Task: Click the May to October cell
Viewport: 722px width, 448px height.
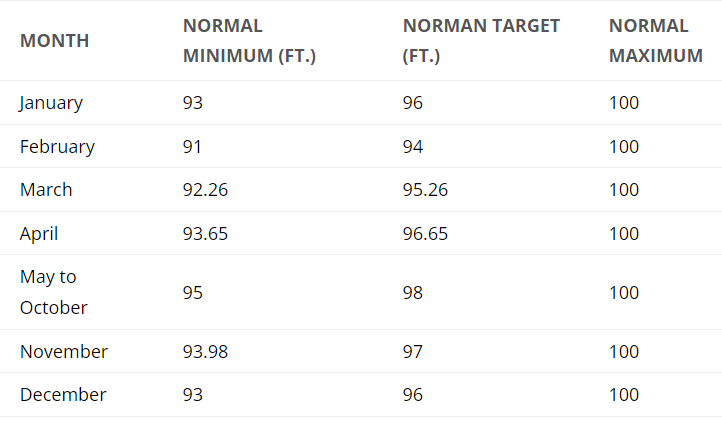Action: pyautogui.click(x=54, y=292)
